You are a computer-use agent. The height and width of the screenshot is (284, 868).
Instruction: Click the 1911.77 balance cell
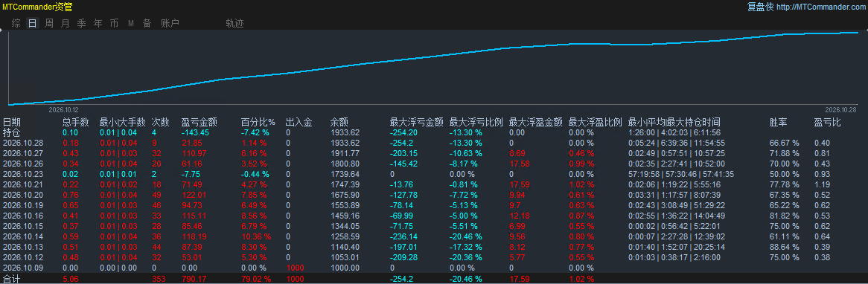(345, 153)
